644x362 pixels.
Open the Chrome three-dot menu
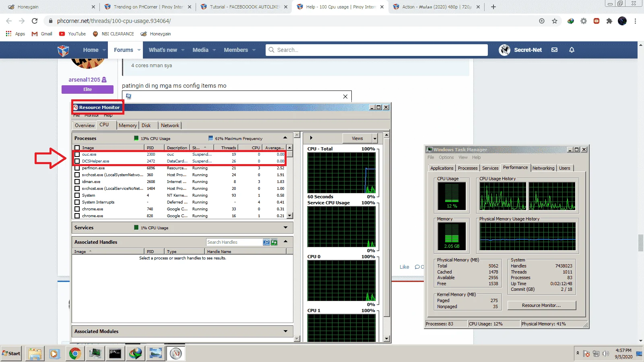(635, 21)
